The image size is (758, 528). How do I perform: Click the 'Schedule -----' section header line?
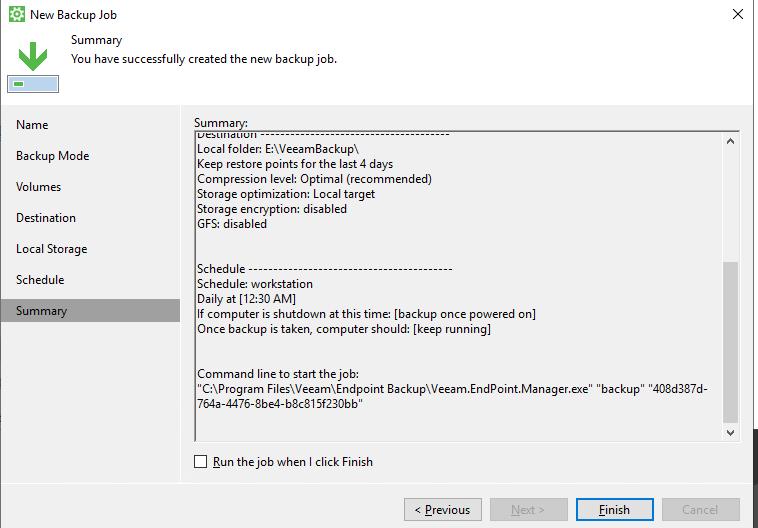coord(324,269)
